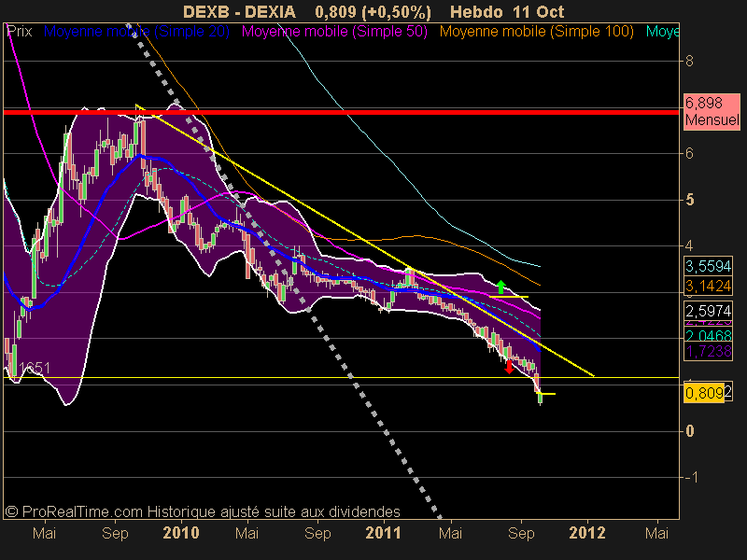The width and height of the screenshot is (747, 560).
Task: Click the green up-arrow marker on chart
Action: click(500, 287)
